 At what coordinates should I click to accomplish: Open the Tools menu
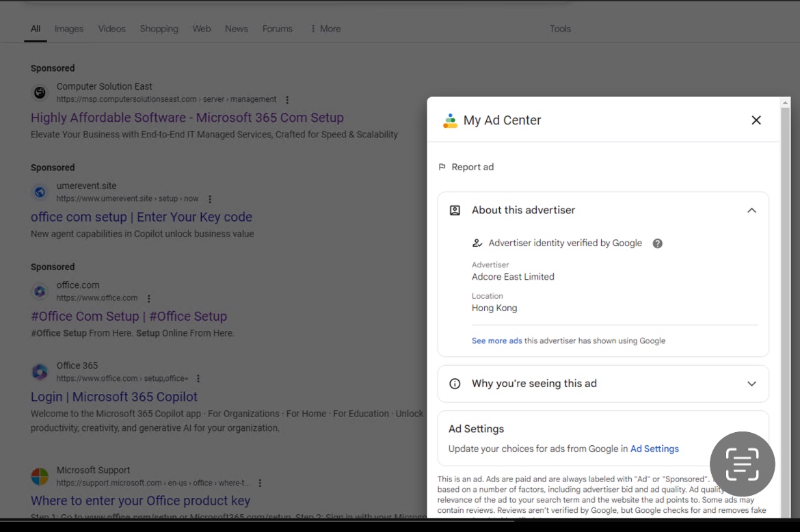click(560, 29)
